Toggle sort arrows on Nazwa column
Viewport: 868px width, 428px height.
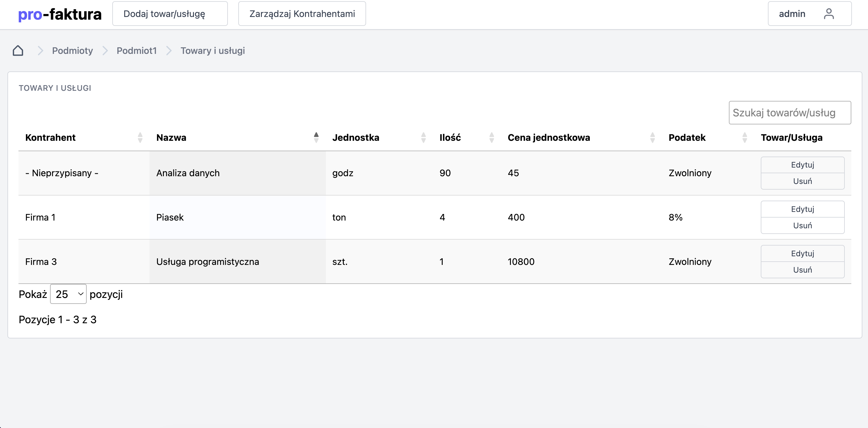[316, 138]
